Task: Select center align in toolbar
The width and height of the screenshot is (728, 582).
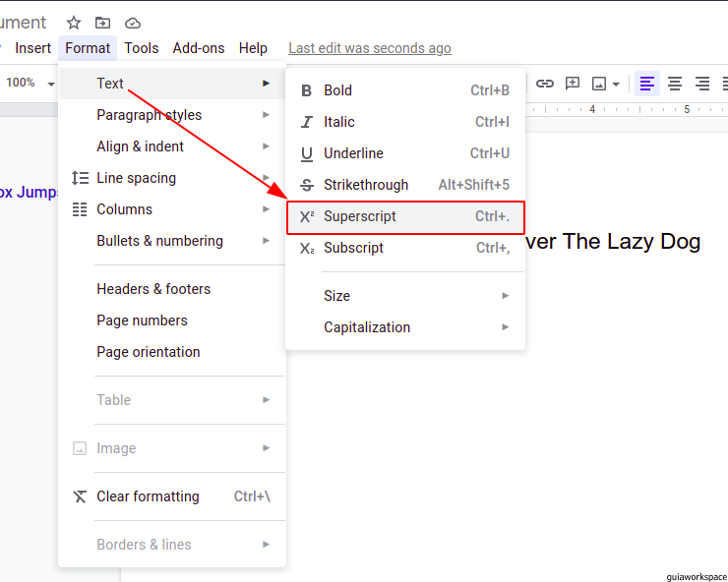Action: (675, 84)
